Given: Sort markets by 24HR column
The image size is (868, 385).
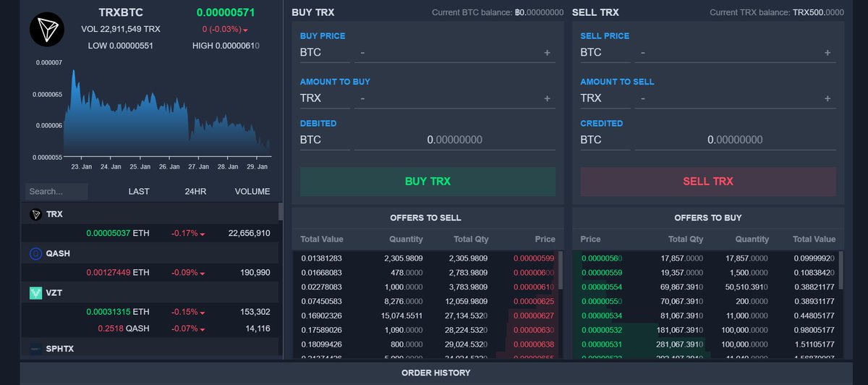Looking at the screenshot, I should [x=195, y=192].
